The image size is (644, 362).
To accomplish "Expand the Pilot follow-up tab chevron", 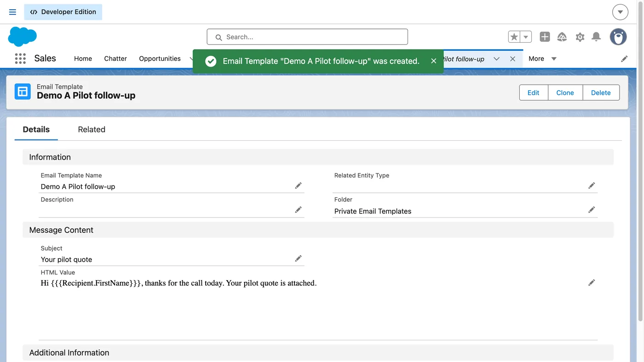I will (496, 58).
